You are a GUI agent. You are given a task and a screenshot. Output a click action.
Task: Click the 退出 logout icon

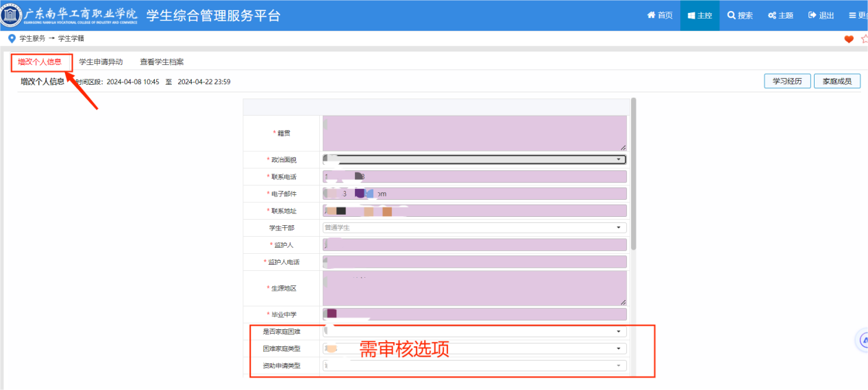coord(813,15)
